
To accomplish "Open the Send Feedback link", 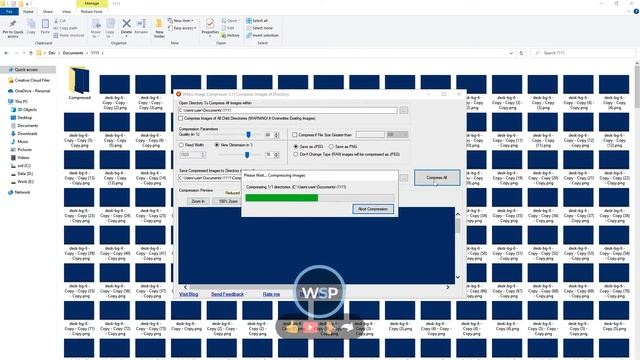I will point(227,294).
